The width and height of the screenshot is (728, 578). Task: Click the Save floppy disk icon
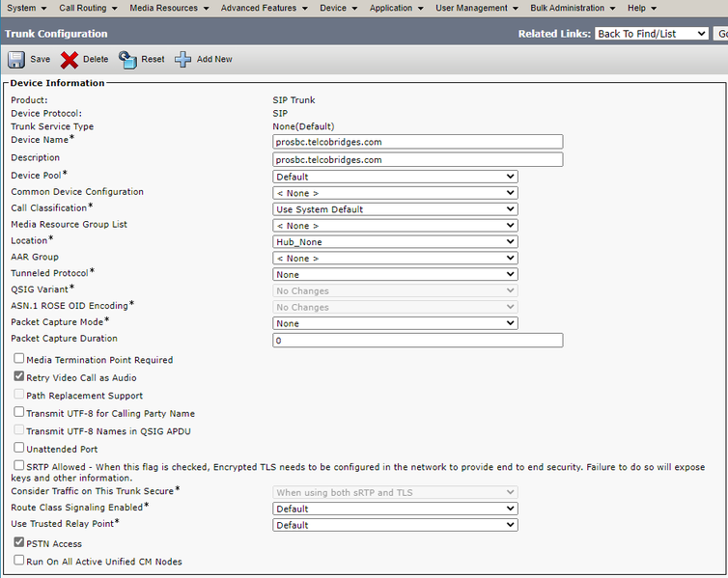pyautogui.click(x=16, y=60)
